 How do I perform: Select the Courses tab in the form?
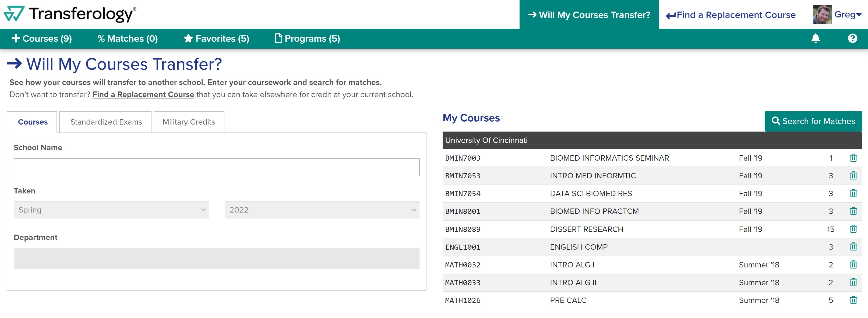click(32, 122)
